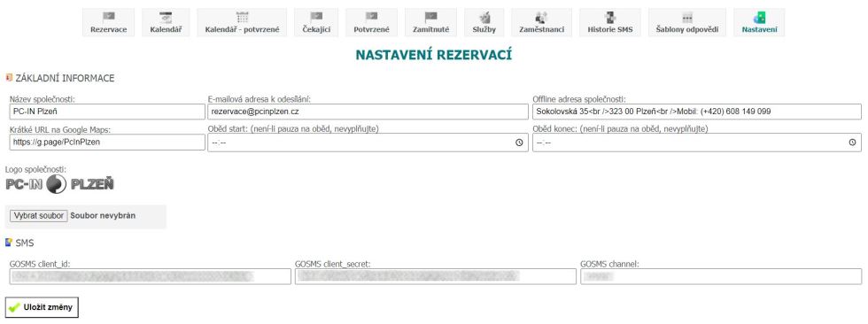Click the Oběd konec time field
Screen dimensions: 868x324
click(697, 143)
